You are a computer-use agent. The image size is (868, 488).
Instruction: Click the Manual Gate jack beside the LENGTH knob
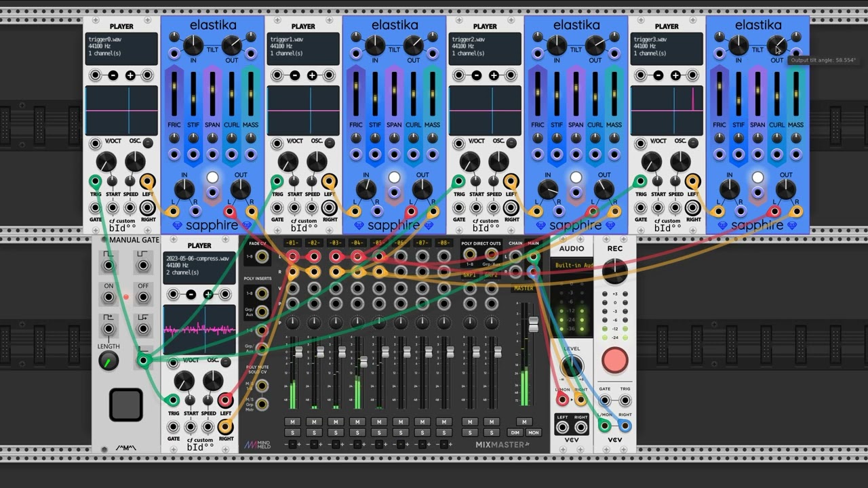point(143,361)
